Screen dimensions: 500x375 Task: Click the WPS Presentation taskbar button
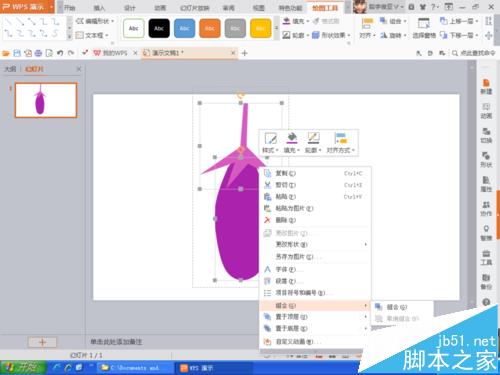(213, 368)
